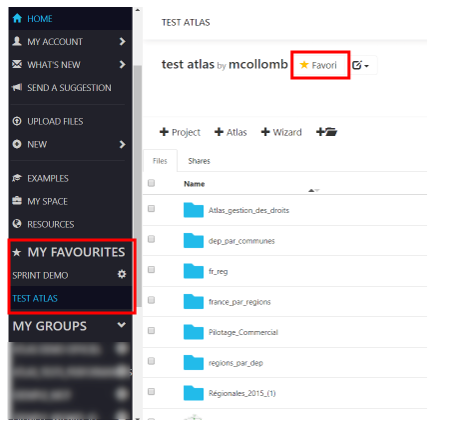Toggle the select-all checkbox in header

[151, 183]
